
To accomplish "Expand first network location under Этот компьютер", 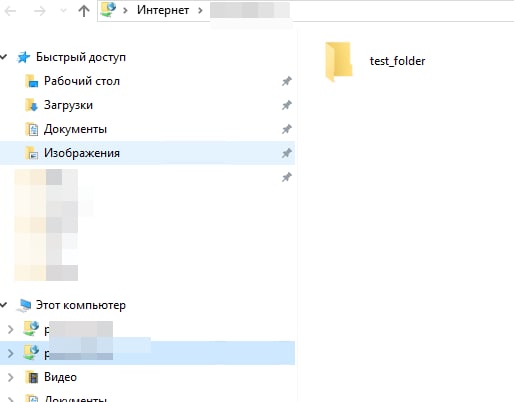I will coord(10,329).
